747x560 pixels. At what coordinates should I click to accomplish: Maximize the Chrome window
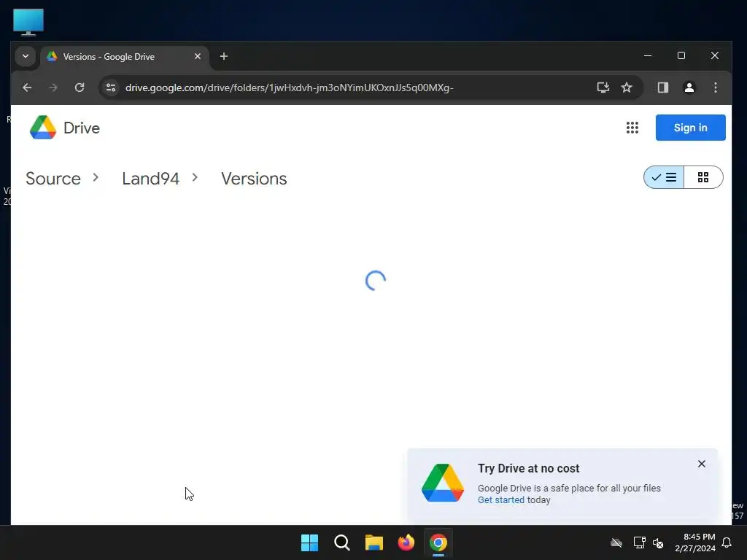pos(681,55)
